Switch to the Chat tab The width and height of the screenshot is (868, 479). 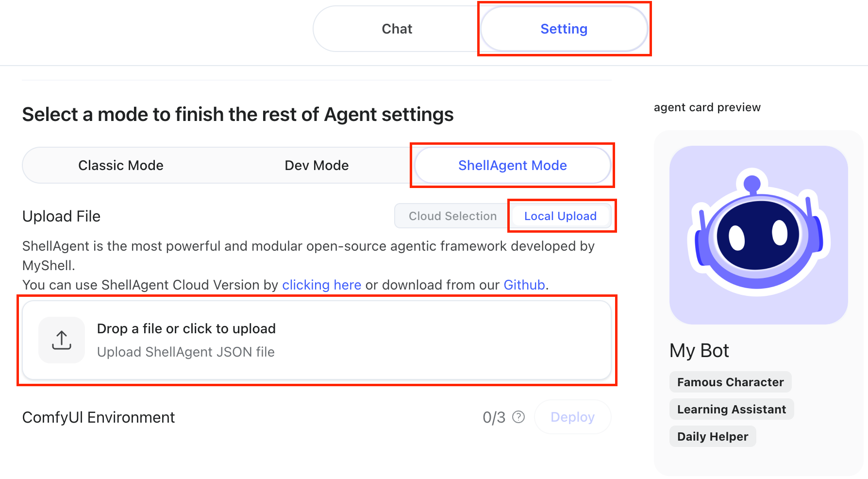[x=397, y=29]
